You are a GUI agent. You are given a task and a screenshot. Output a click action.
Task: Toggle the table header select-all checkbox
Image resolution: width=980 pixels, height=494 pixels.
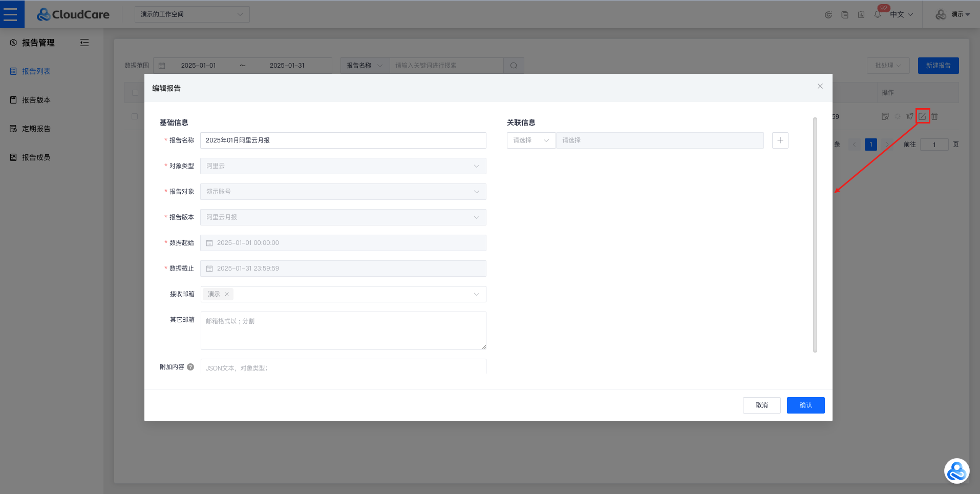coord(135,93)
